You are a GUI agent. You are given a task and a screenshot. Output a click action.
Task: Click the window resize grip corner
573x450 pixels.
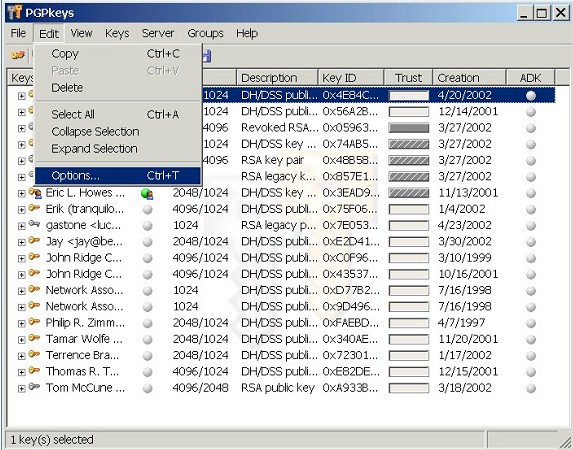(x=565, y=442)
